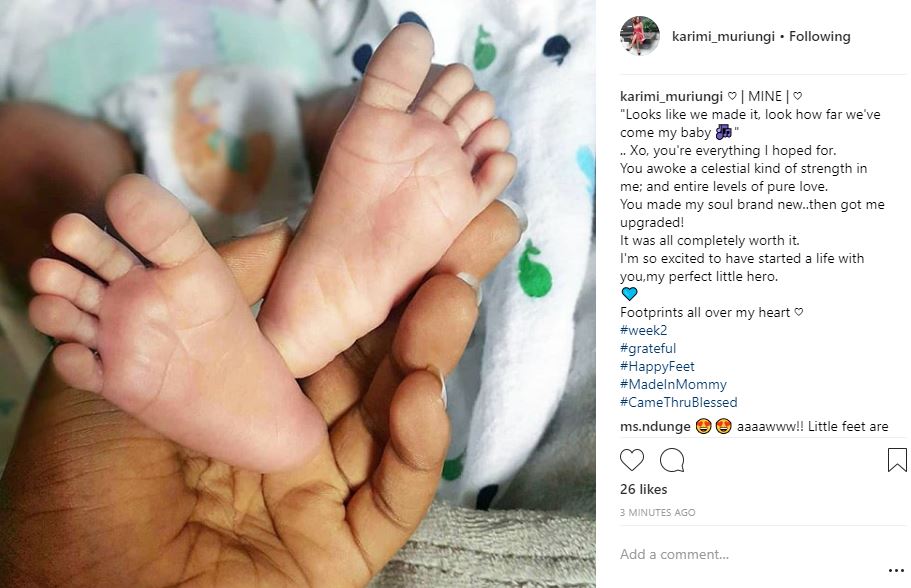Like the post with the heart icon

632,460
